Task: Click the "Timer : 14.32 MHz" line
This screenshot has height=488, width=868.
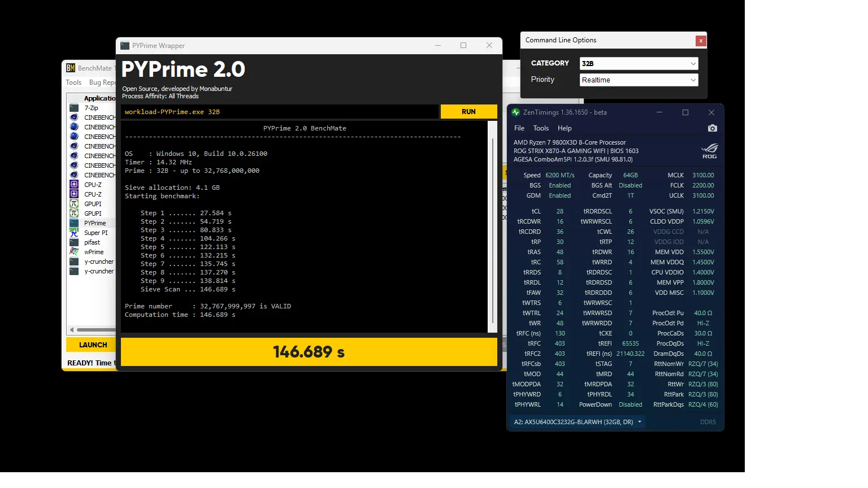Action: [158, 162]
